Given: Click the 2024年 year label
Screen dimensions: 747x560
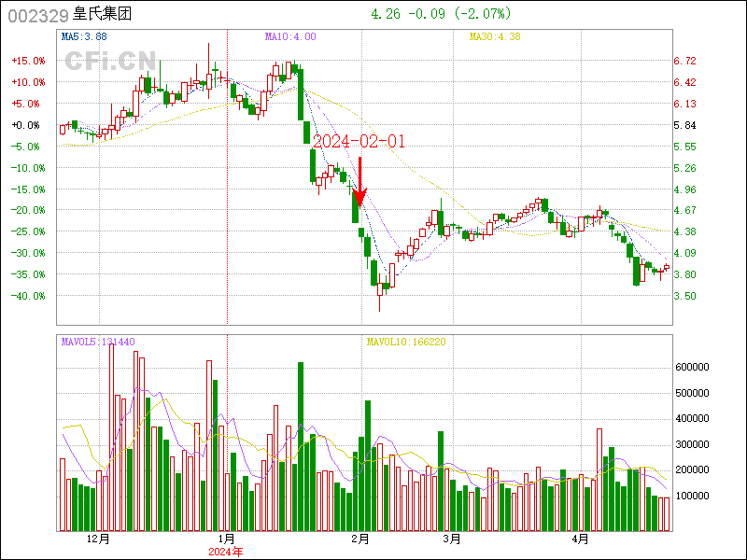Looking at the screenshot, I should [226, 552].
